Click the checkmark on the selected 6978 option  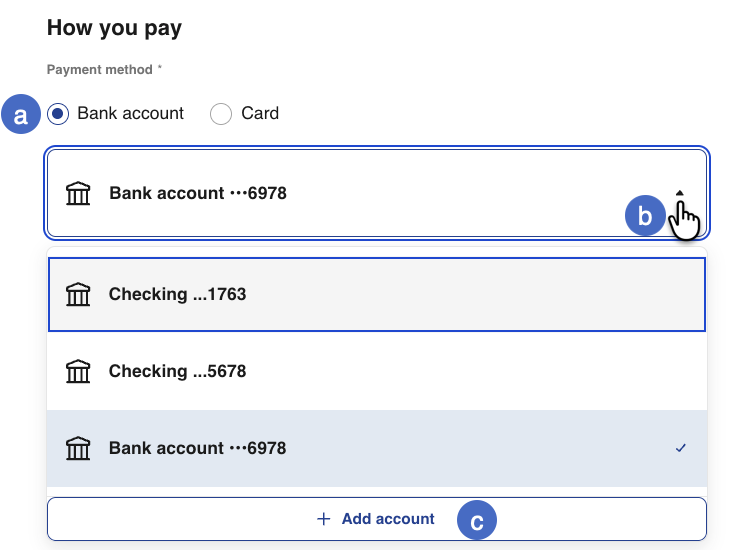click(681, 448)
